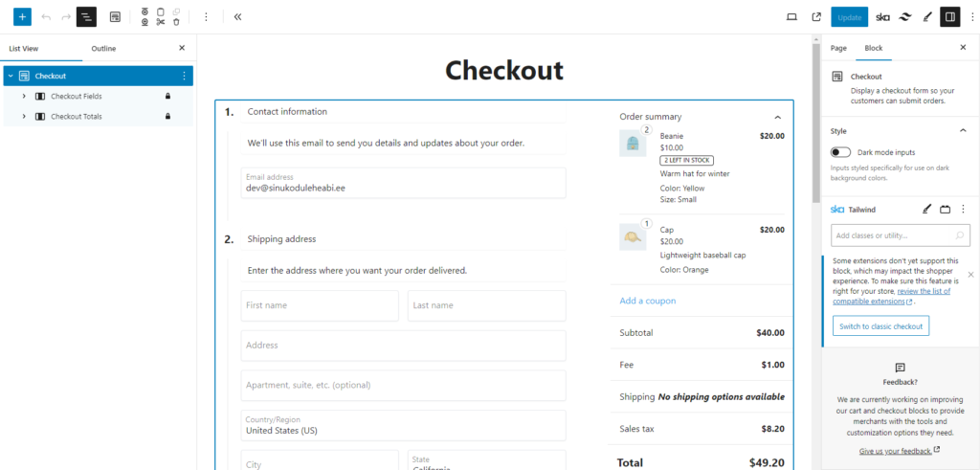Toggle the List View document overview button

[x=86, y=17]
